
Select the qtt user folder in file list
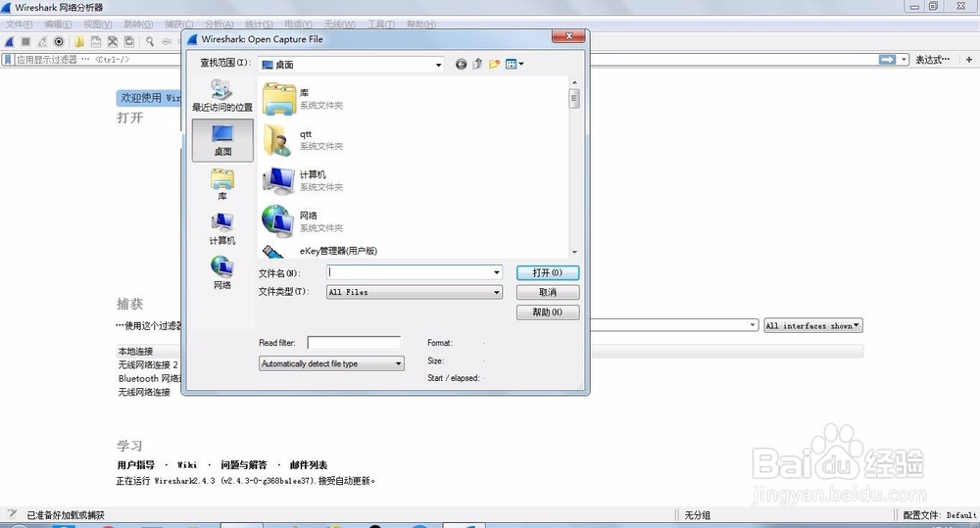coord(303,140)
